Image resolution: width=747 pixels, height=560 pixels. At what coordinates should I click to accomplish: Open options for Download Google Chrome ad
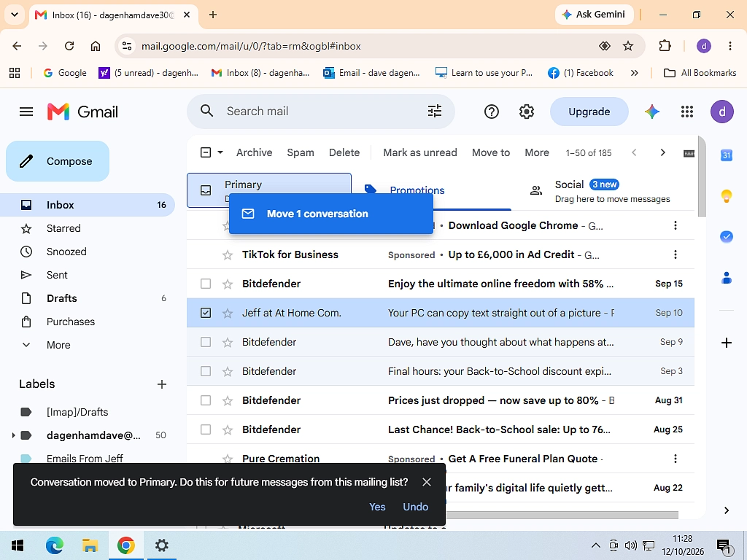[x=675, y=226]
